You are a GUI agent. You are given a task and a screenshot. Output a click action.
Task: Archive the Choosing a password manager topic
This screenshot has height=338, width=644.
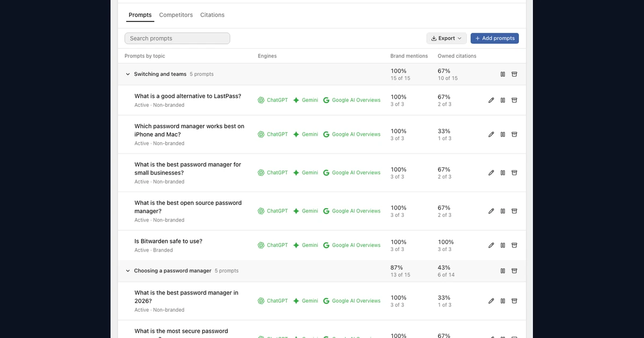click(514, 271)
